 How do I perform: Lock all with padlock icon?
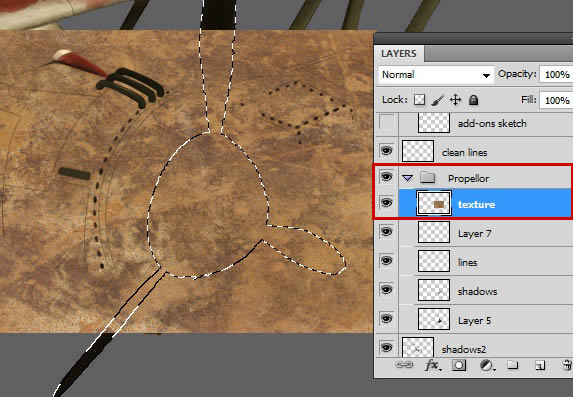473,99
